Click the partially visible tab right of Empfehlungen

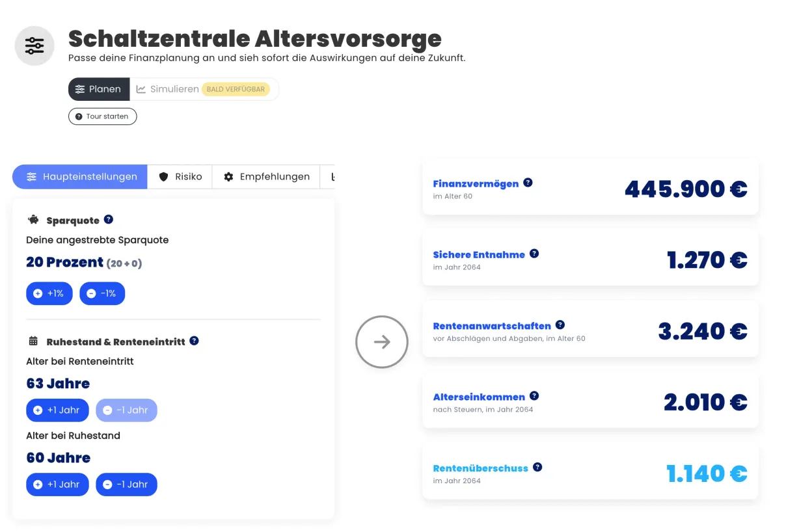pos(328,176)
